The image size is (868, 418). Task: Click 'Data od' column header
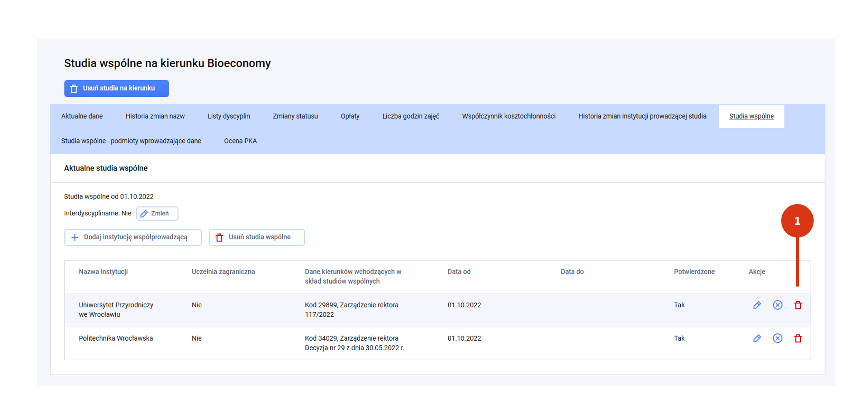pos(459,272)
